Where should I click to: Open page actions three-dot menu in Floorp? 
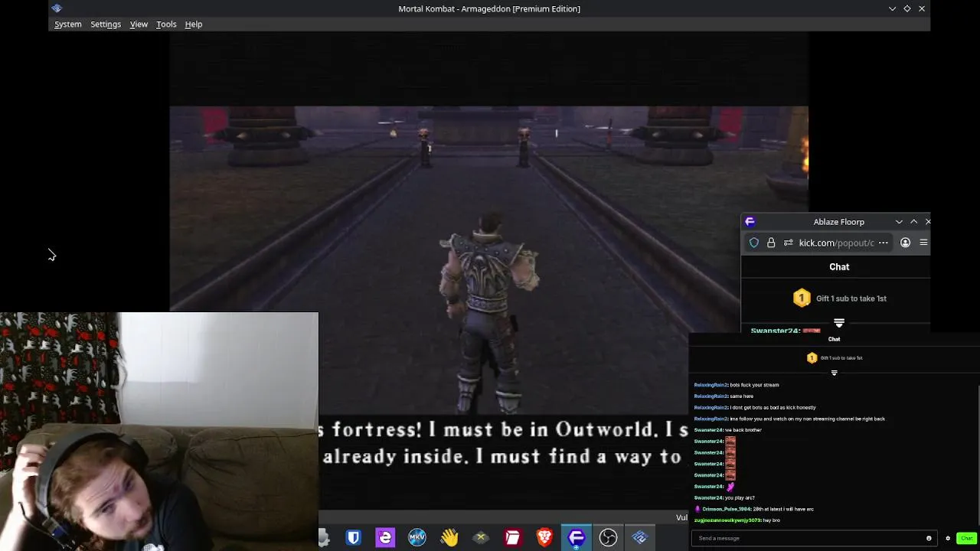(x=884, y=243)
